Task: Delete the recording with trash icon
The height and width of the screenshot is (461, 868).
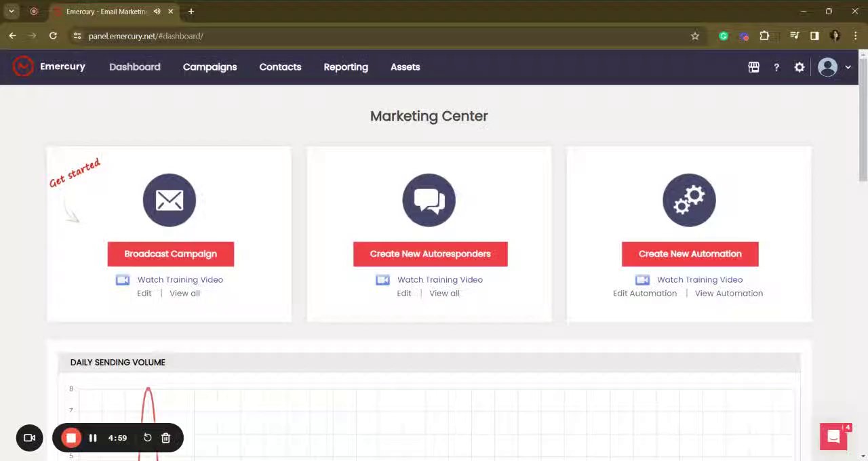Action: 165,438
